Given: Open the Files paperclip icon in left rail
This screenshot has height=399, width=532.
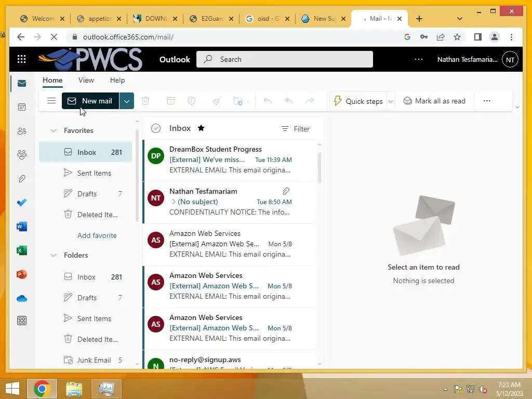Looking at the screenshot, I should pos(22,179).
